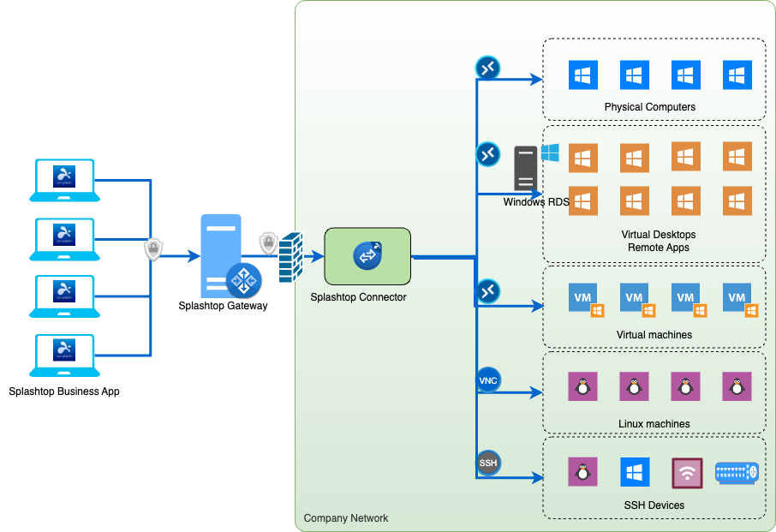Click the top-left orange Windows icon in Virtual Desktops

coord(583,158)
